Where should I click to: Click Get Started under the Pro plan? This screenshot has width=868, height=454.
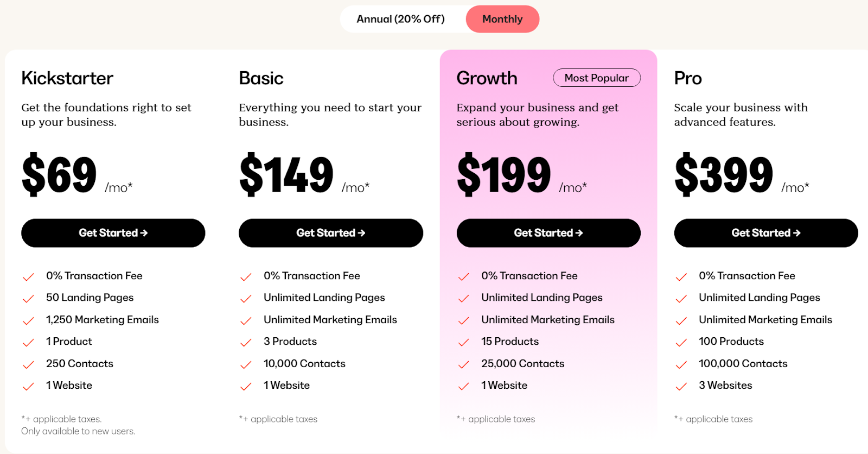(765, 233)
